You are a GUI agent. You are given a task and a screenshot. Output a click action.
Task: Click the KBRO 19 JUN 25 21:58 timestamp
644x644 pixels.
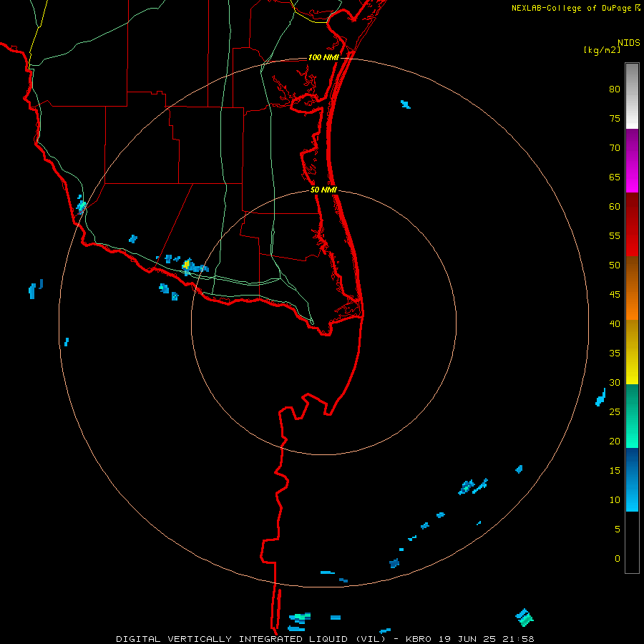(470, 639)
